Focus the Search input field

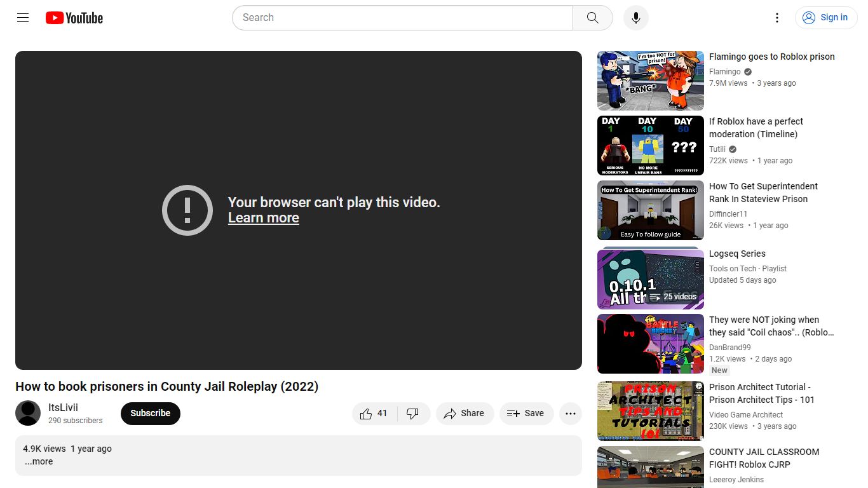403,18
